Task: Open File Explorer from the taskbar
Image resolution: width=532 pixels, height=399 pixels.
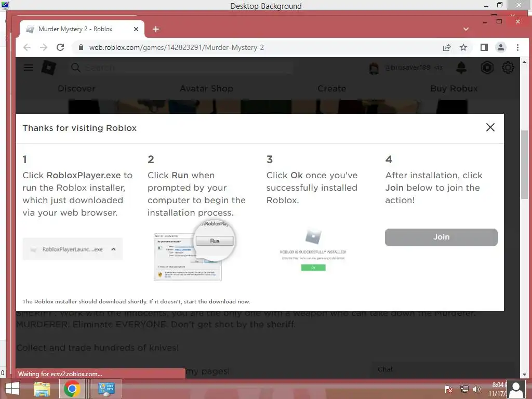Action: pyautogui.click(x=42, y=389)
